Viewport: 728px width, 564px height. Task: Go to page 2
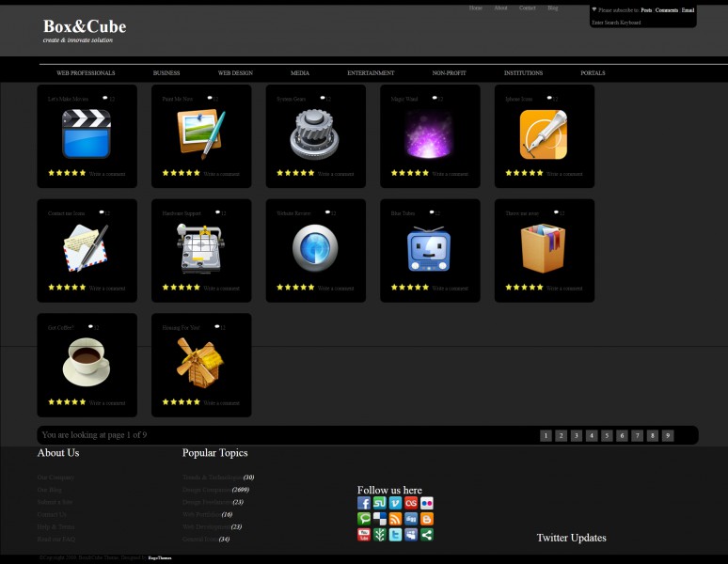click(x=561, y=435)
